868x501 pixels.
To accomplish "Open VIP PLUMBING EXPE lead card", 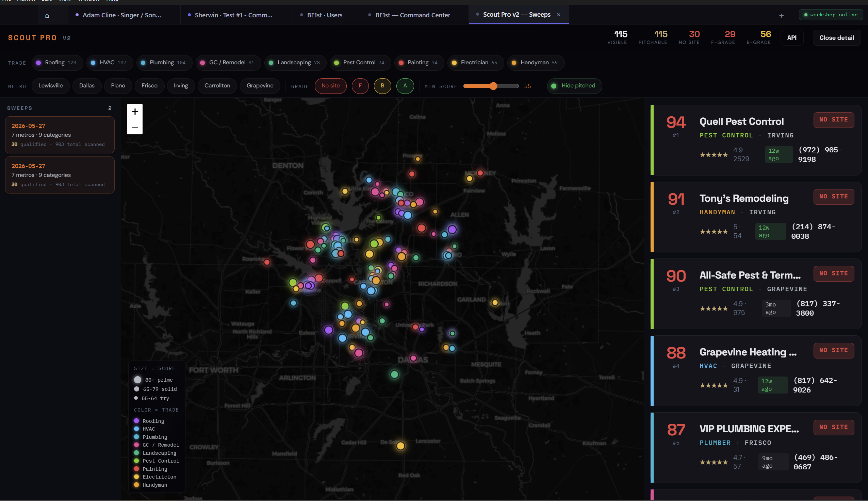I will pyautogui.click(x=756, y=448).
